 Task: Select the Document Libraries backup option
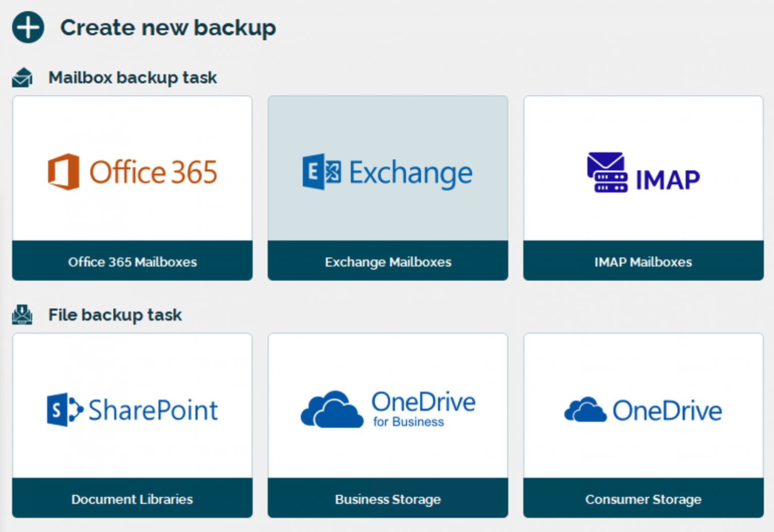pyautogui.click(x=133, y=499)
